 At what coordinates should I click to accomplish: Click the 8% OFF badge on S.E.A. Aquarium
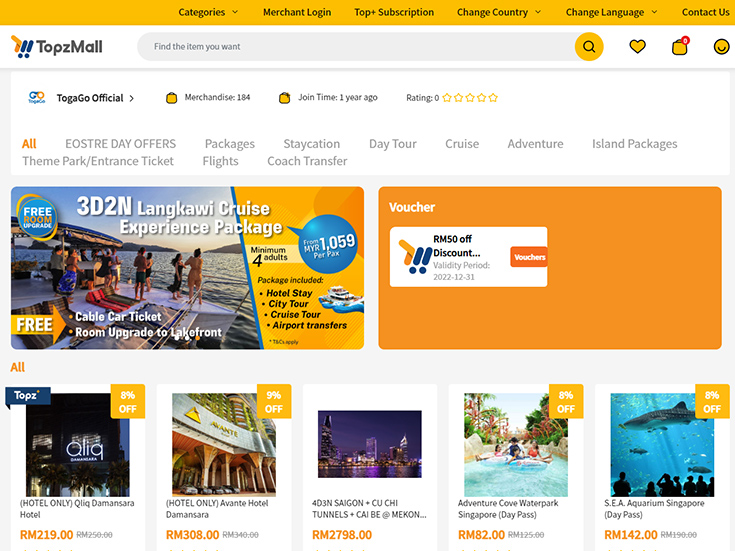(712, 401)
